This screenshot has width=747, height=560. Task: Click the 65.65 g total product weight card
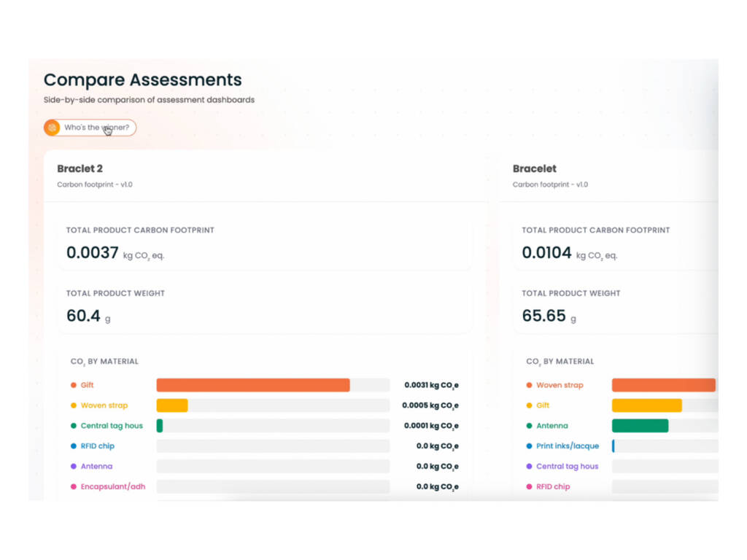point(616,307)
